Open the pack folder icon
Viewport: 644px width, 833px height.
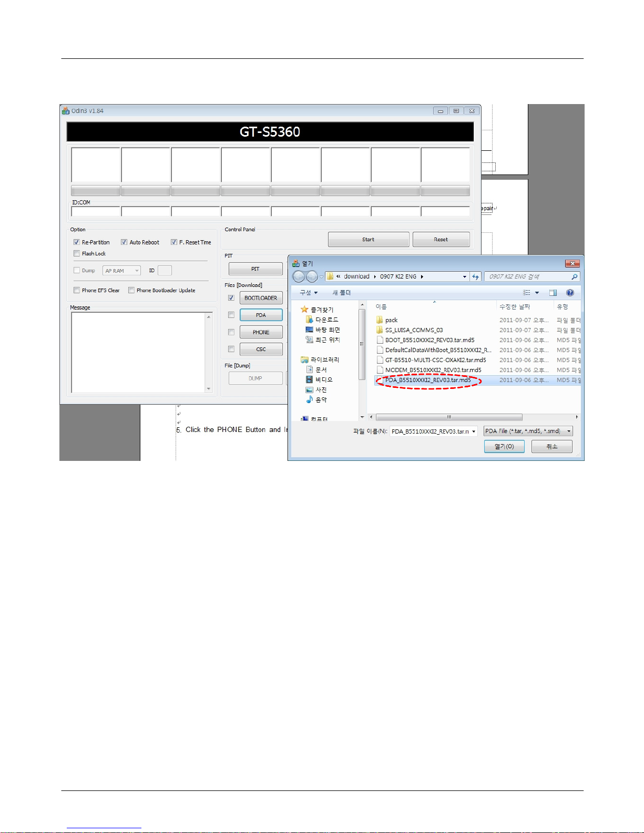tap(380, 320)
